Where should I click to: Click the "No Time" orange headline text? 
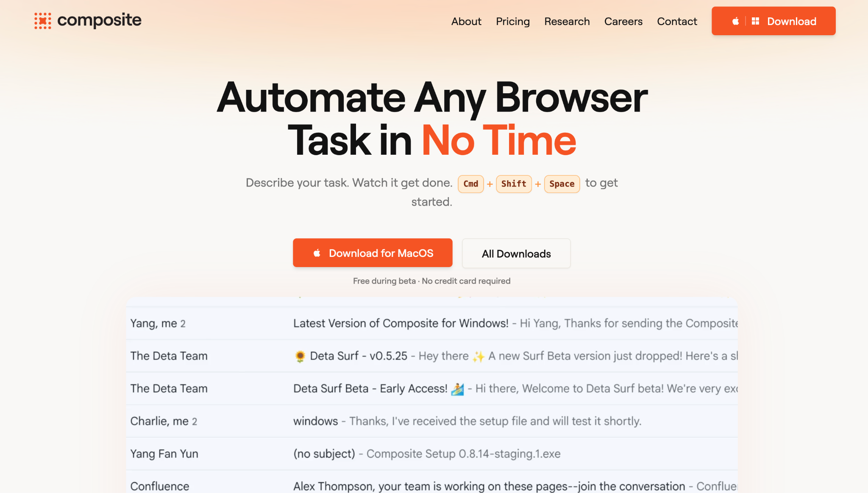tap(499, 140)
